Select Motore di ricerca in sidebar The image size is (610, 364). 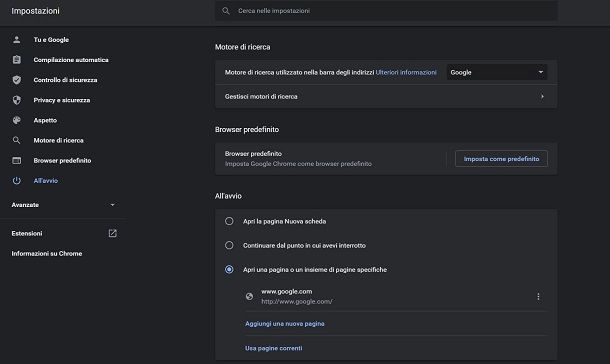point(58,140)
